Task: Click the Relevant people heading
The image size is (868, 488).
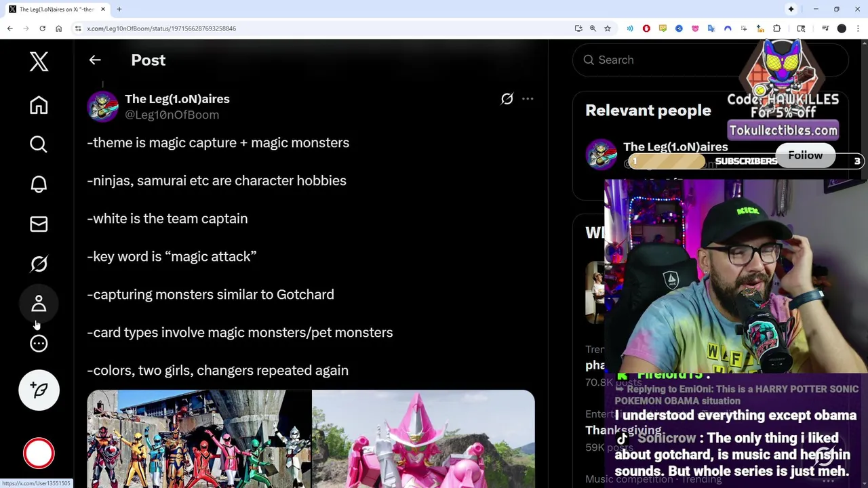Action: click(648, 110)
